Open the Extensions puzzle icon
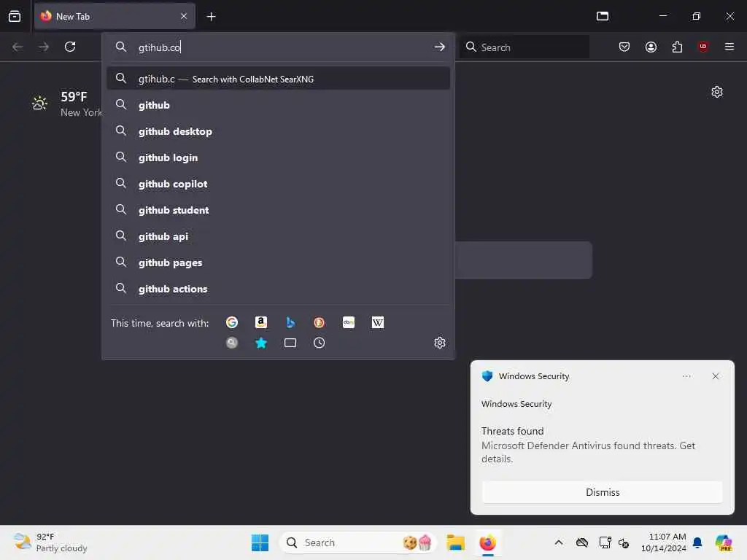 (x=677, y=47)
